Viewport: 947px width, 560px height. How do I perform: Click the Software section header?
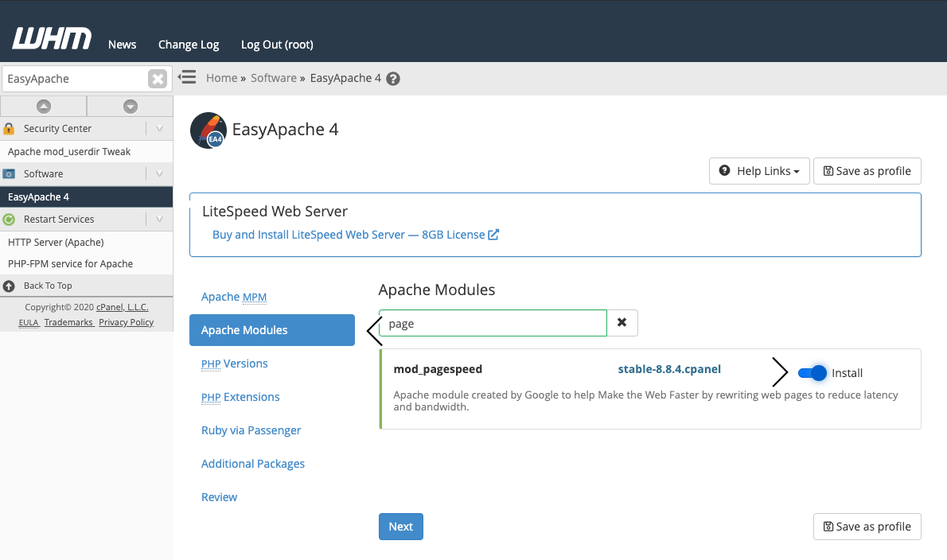[87, 173]
